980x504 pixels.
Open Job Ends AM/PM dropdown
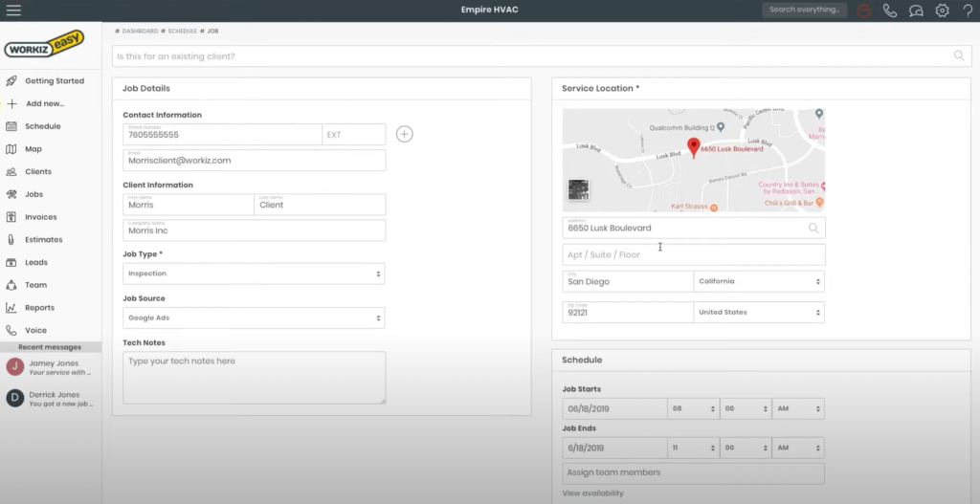pos(798,448)
